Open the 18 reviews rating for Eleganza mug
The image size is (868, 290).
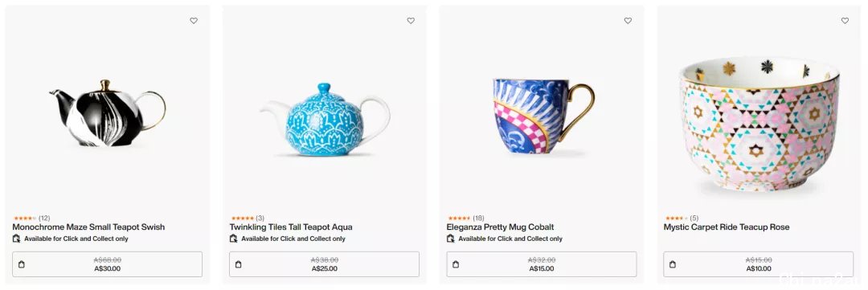[465, 218]
